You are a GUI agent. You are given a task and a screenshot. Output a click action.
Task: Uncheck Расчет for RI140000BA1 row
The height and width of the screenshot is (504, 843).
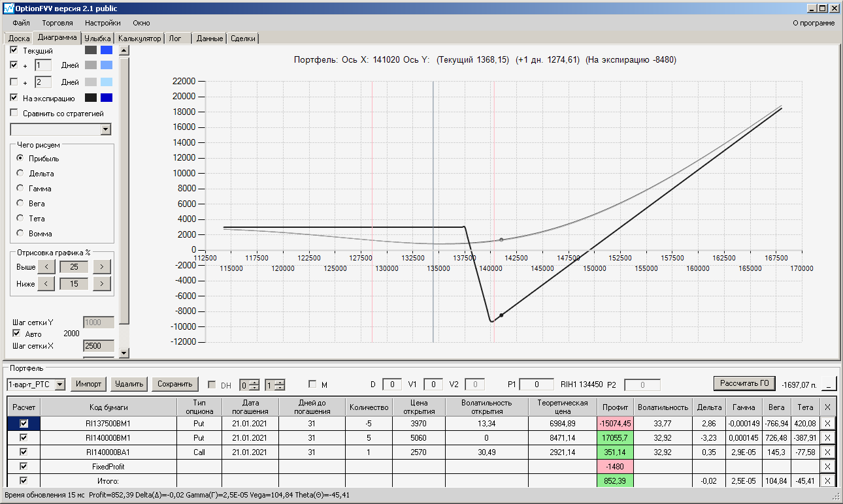point(24,452)
